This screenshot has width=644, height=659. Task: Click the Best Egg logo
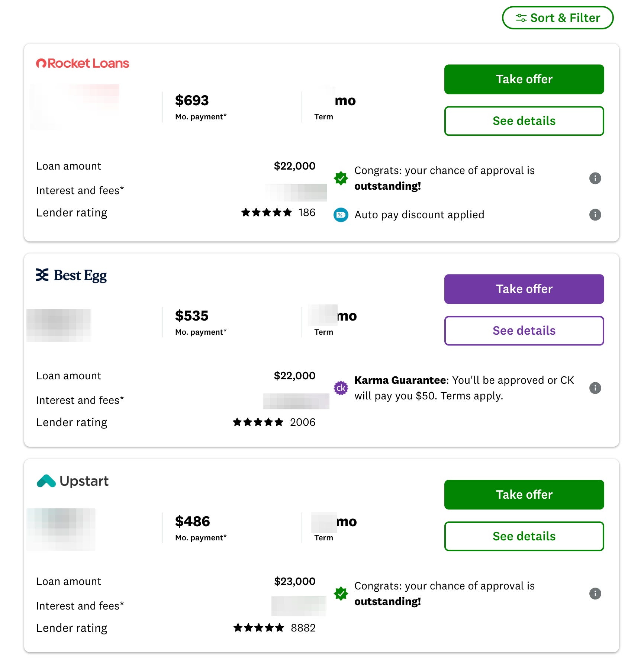[71, 276]
